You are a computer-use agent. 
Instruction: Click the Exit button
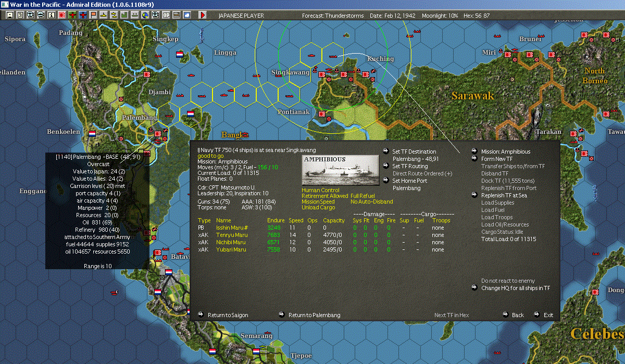coord(548,315)
